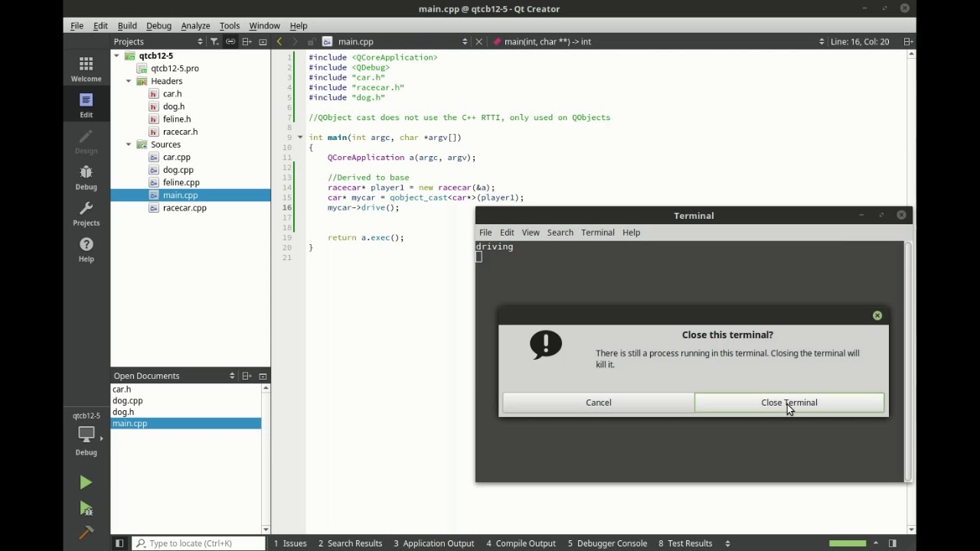Viewport: 980px width, 551px height.
Task: Open the Design mode
Action: 86,142
